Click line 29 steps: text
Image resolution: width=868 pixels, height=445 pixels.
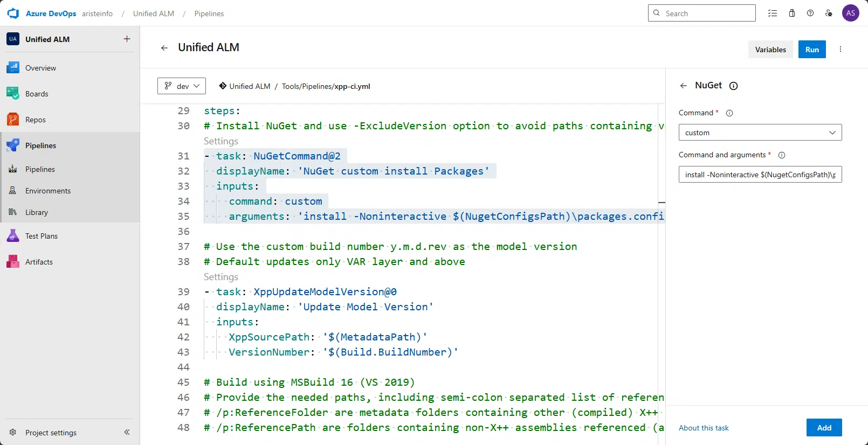coord(222,111)
